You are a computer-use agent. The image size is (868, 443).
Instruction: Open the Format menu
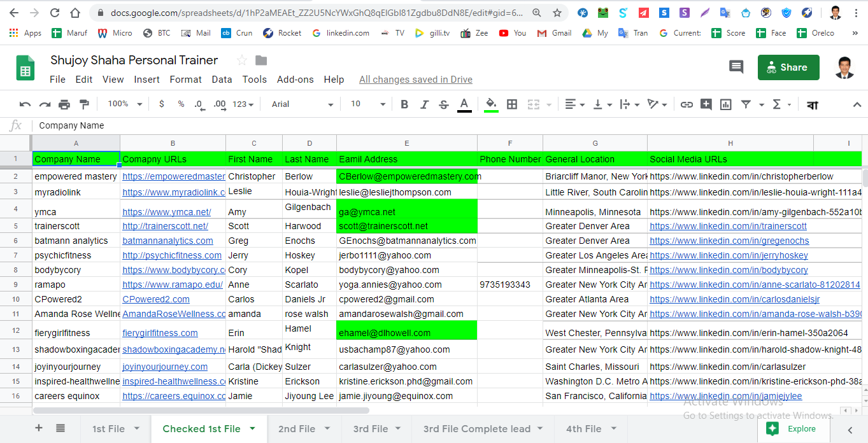tap(185, 80)
